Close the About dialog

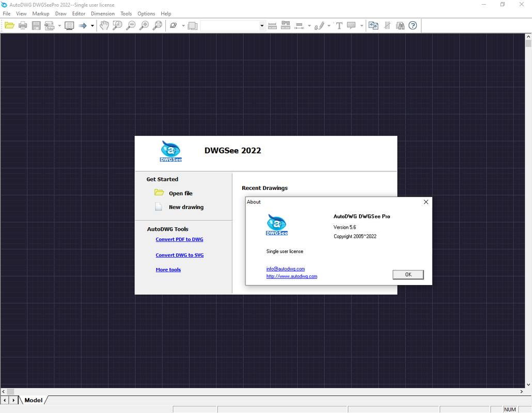(426, 202)
